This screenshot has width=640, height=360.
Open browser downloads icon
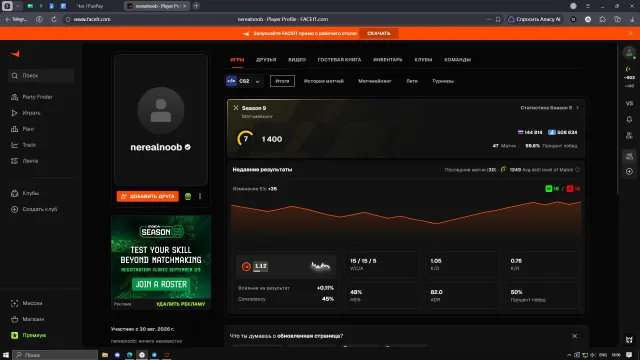[x=632, y=19]
